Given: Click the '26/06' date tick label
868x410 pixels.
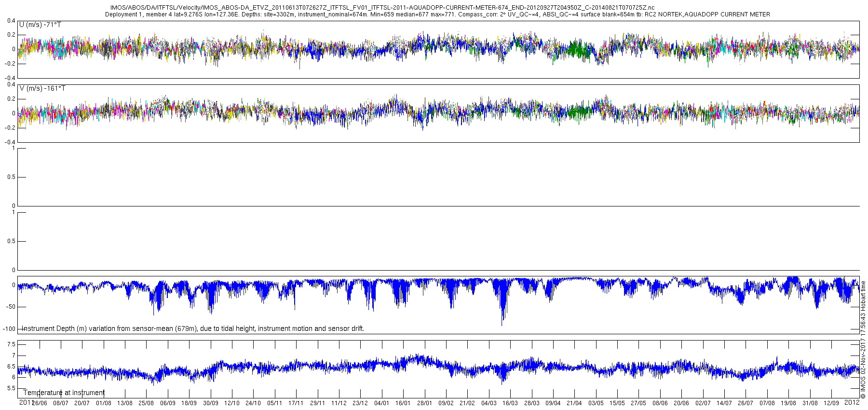Looking at the screenshot, I should pyautogui.click(x=40, y=403).
